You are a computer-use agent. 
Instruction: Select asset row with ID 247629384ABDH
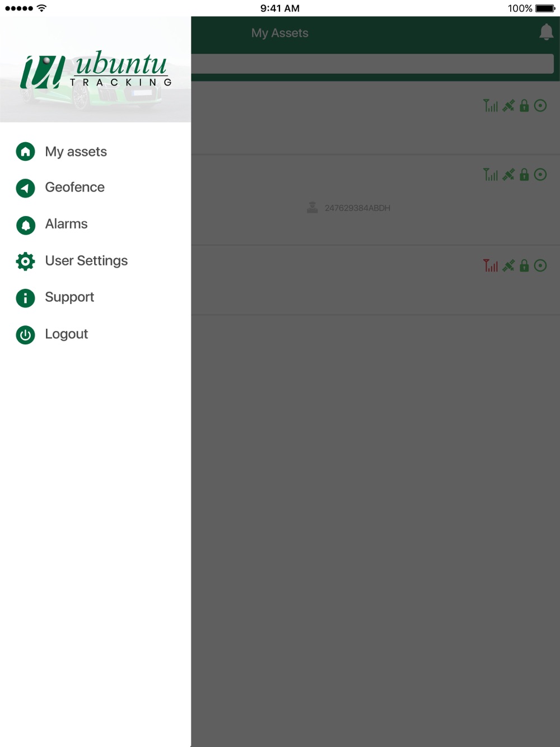(375, 200)
